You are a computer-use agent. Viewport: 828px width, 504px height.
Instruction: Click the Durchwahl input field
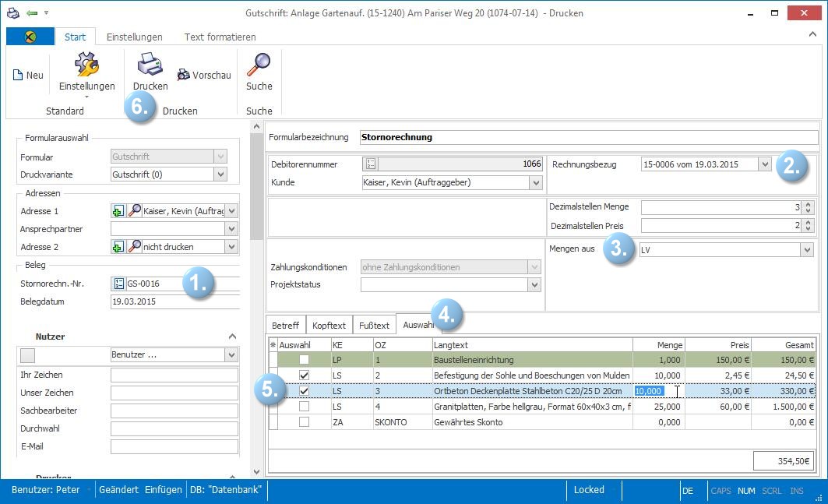tap(174, 429)
